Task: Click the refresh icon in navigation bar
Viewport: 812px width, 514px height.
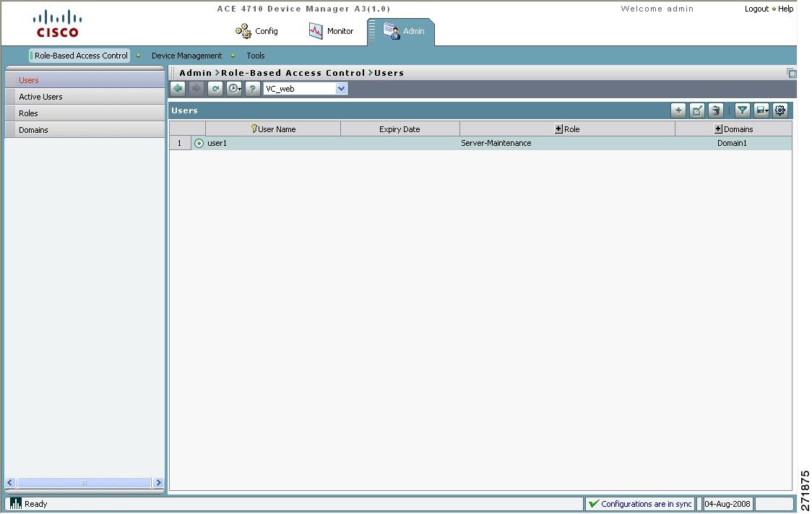Action: pyautogui.click(x=215, y=88)
